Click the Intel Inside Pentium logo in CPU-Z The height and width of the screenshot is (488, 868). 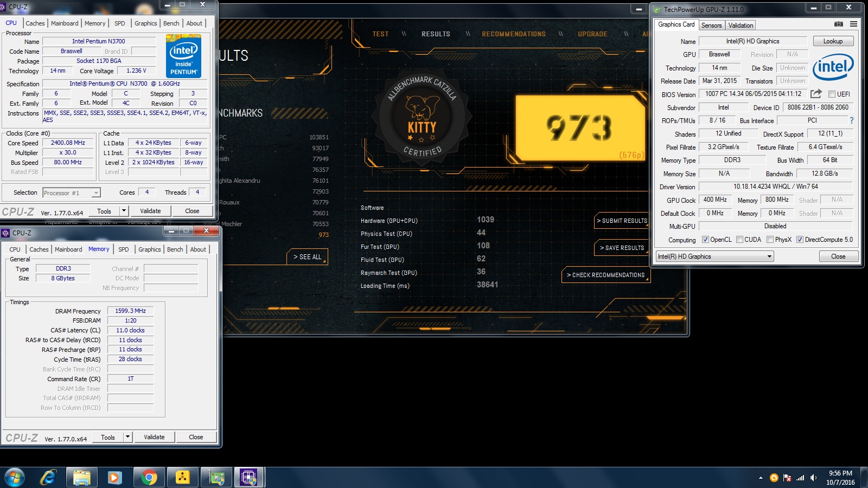[x=183, y=56]
